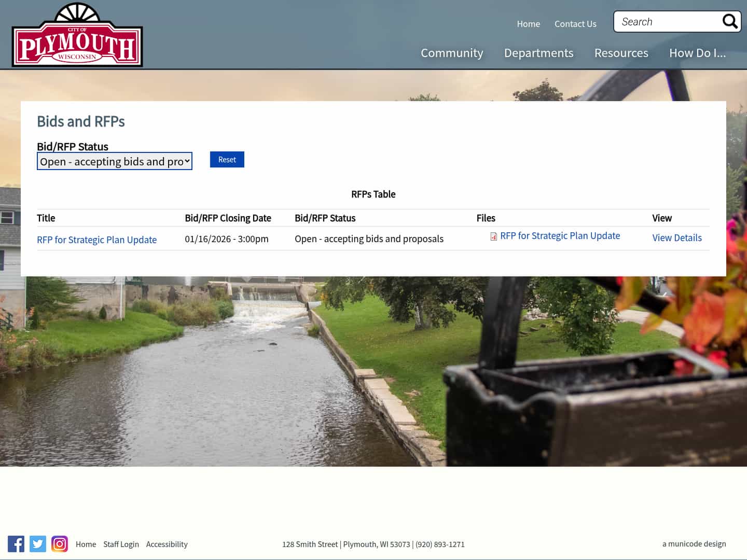Visit the city's Twitter profile
Viewport: 747px width, 560px height.
click(37, 544)
